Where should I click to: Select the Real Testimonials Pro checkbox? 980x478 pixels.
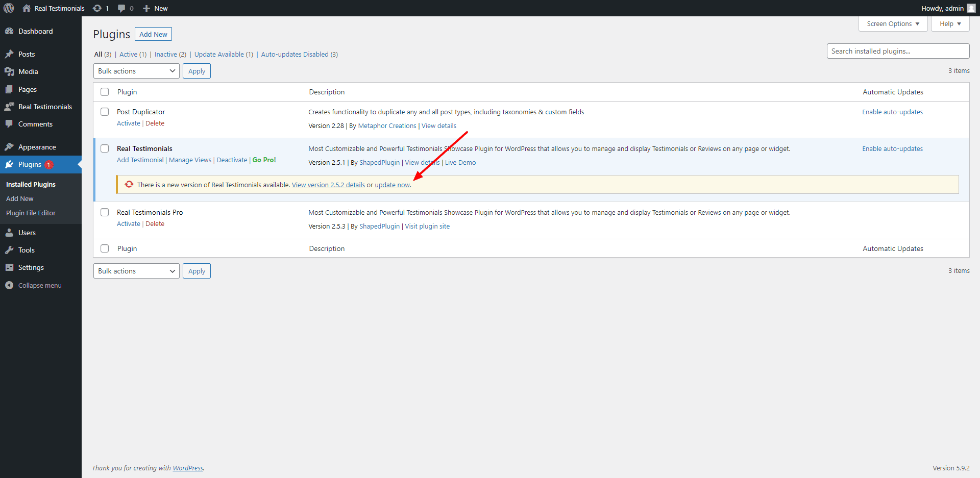click(x=105, y=212)
